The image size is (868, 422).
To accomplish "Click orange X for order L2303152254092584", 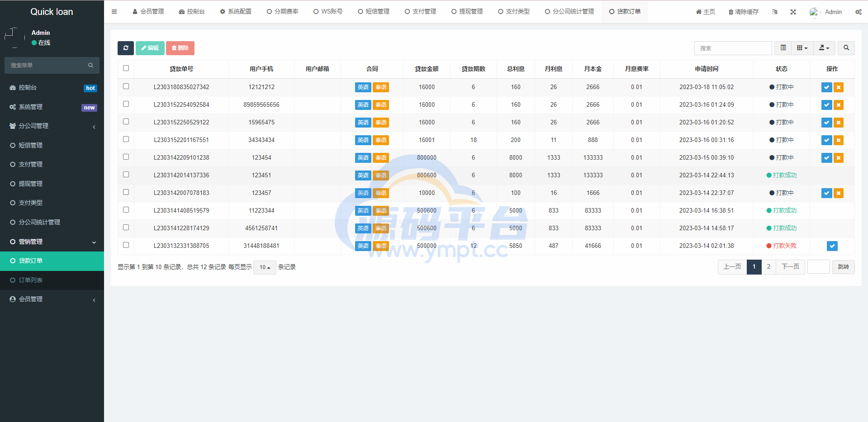I will (x=839, y=105).
